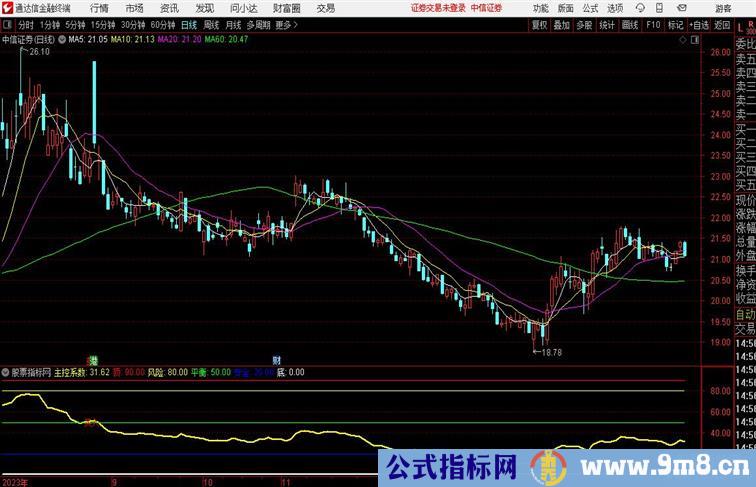The image size is (756, 487).
Task: Click the 复权 button
Action: [x=540, y=24]
